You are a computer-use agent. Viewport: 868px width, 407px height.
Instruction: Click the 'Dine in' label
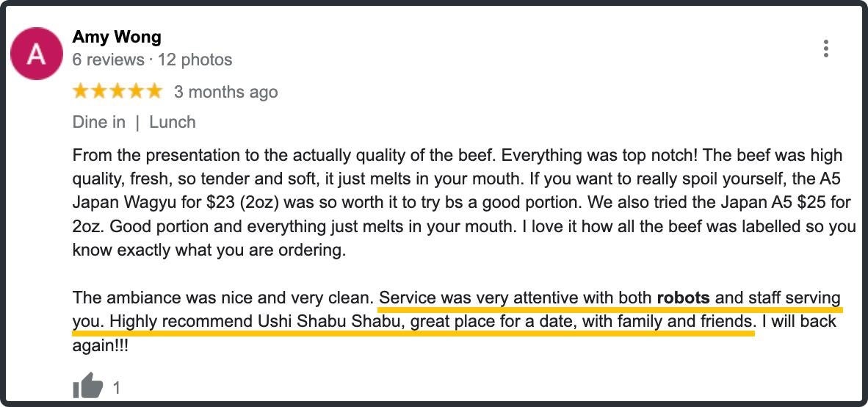pyautogui.click(x=99, y=122)
